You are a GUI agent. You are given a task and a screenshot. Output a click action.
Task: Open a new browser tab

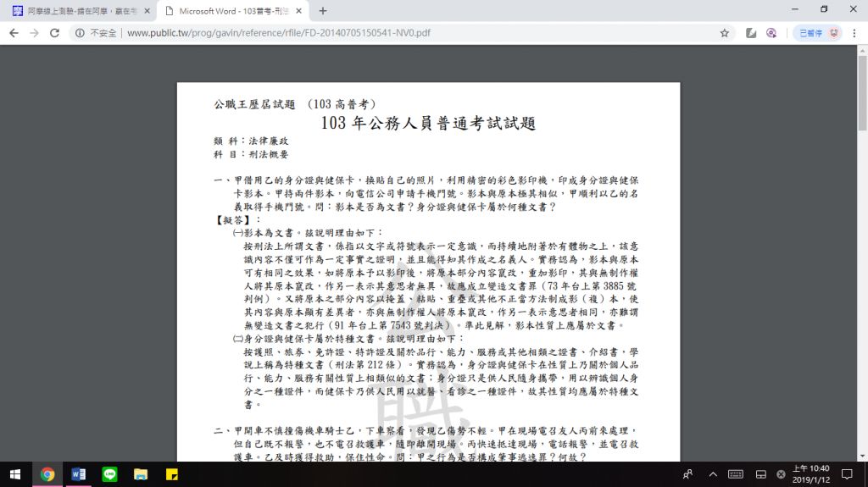(x=323, y=11)
